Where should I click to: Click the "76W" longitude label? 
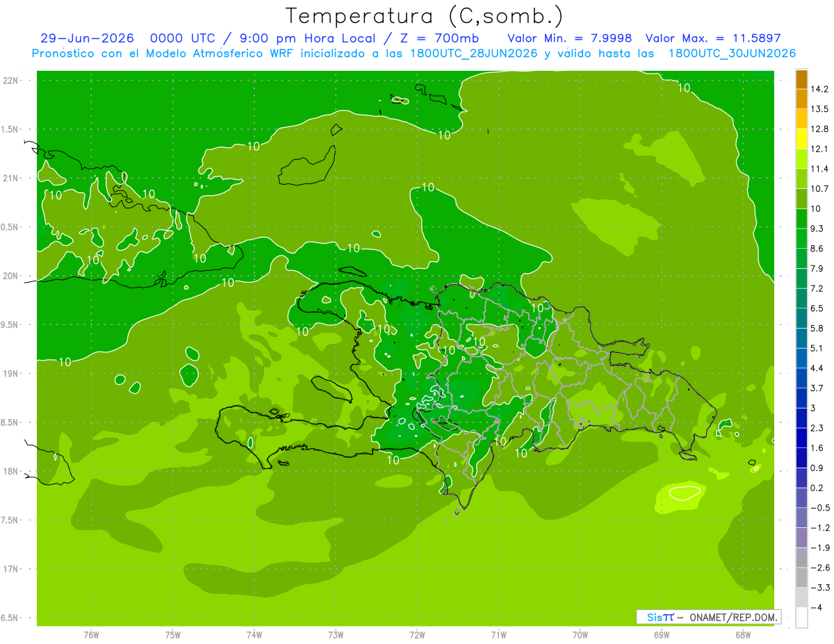(91, 635)
